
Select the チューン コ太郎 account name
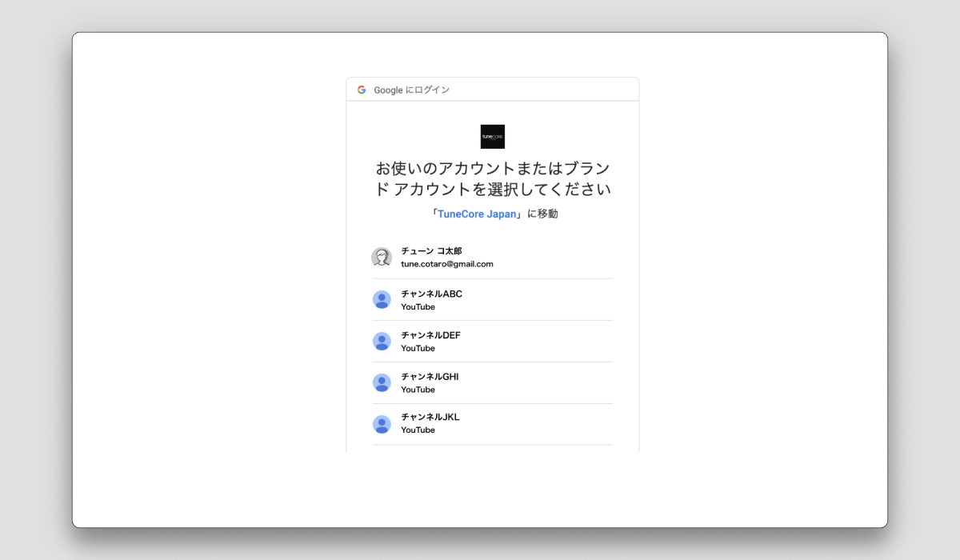tap(431, 251)
